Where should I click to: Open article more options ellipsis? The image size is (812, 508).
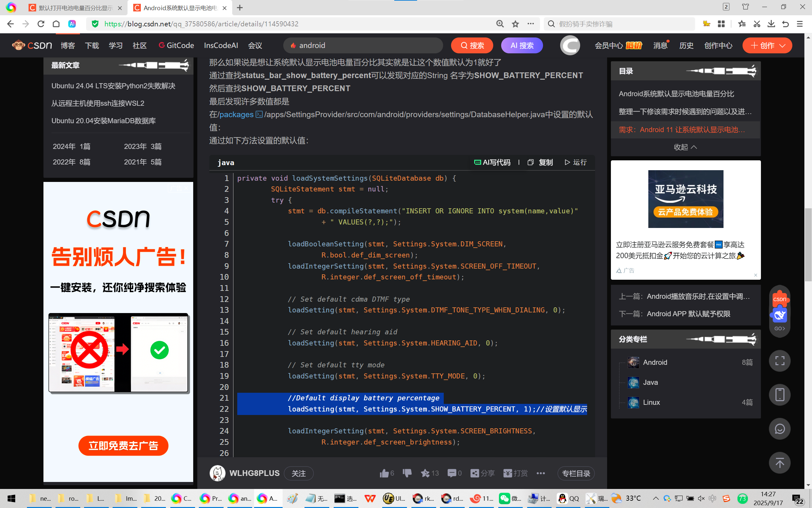(x=540, y=473)
